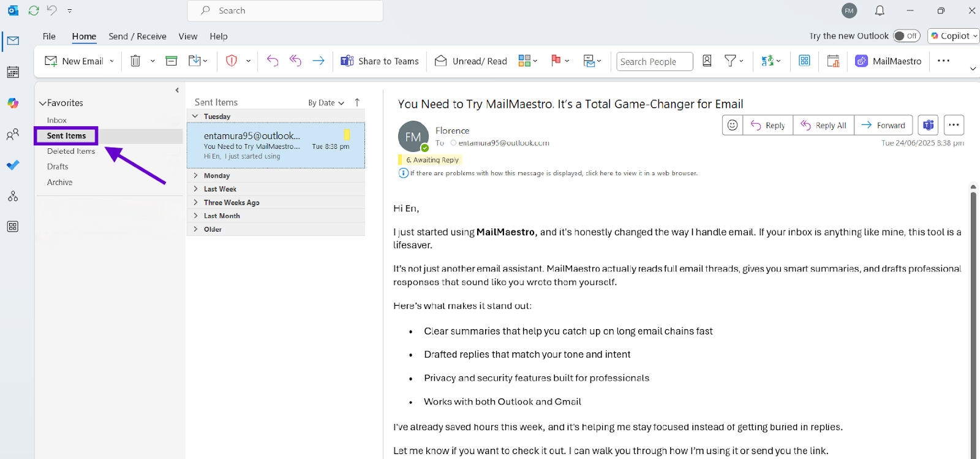This screenshot has height=459, width=980.
Task: Select the Home ribbon tab
Action: tap(84, 36)
